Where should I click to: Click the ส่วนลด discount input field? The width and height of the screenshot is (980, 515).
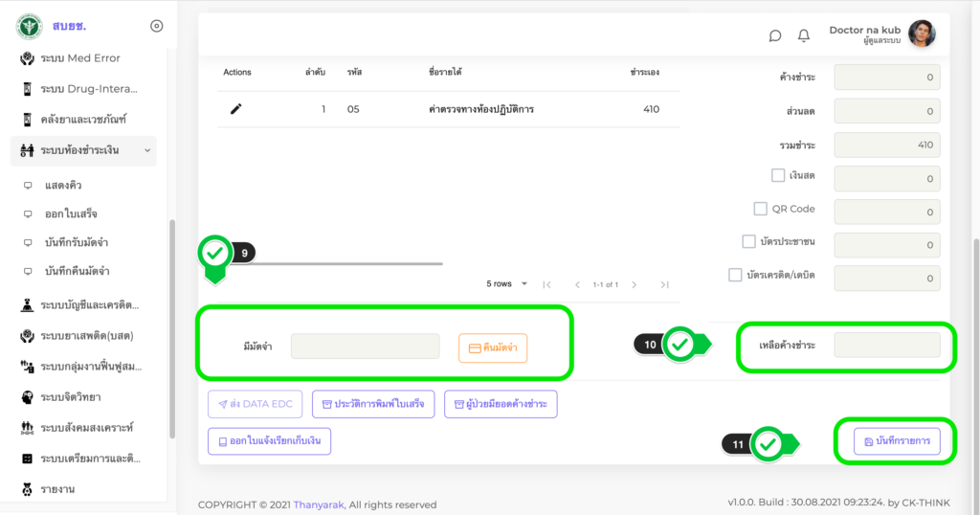[886, 112]
